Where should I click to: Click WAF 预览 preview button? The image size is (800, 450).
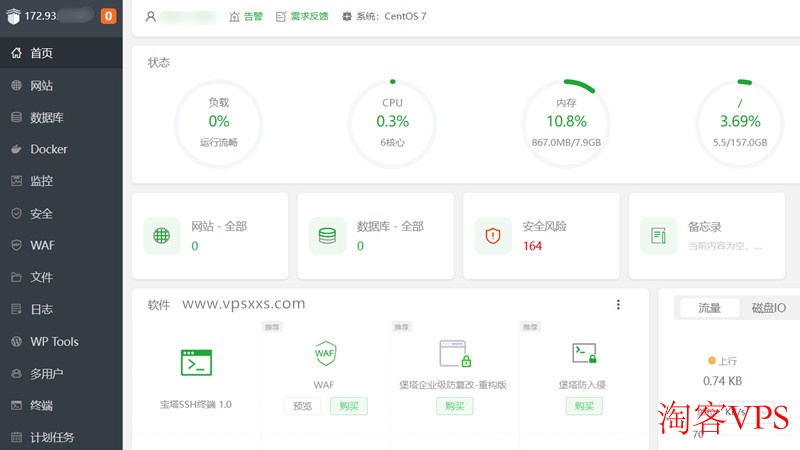302,406
